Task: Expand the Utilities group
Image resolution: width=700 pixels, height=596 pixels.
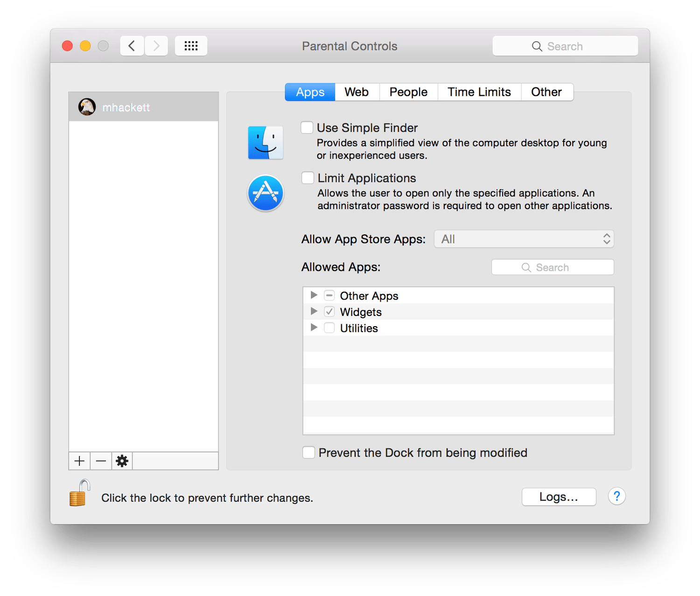Action: (x=314, y=327)
